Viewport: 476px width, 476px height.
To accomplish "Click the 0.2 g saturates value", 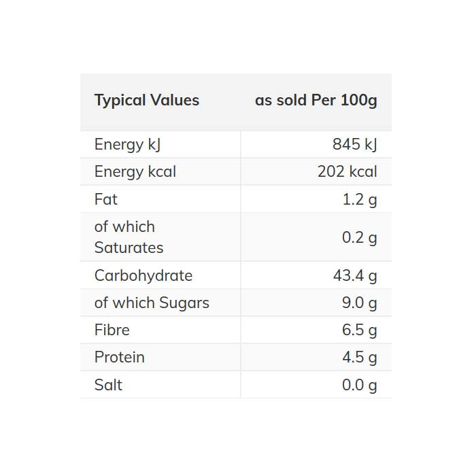I will (359, 237).
